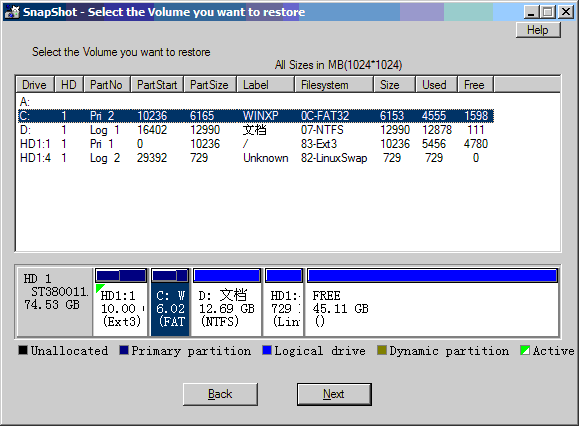The height and width of the screenshot is (426, 579).
Task: Select the HD1:1 Ext3 volume row
Action: [x=256, y=144]
